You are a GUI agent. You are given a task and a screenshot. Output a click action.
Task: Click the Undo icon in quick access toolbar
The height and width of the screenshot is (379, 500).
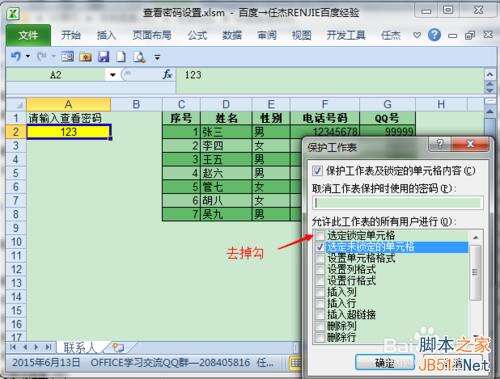tap(15, 57)
